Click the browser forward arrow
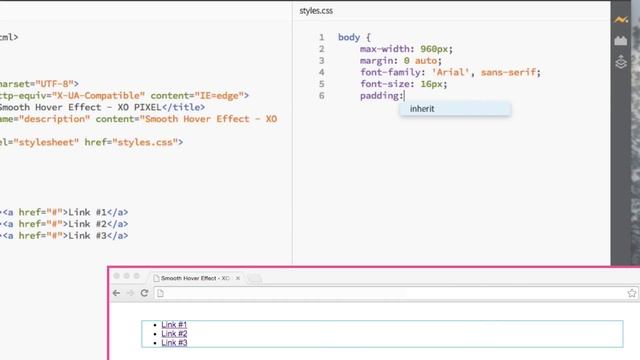640x360 pixels. [x=130, y=293]
